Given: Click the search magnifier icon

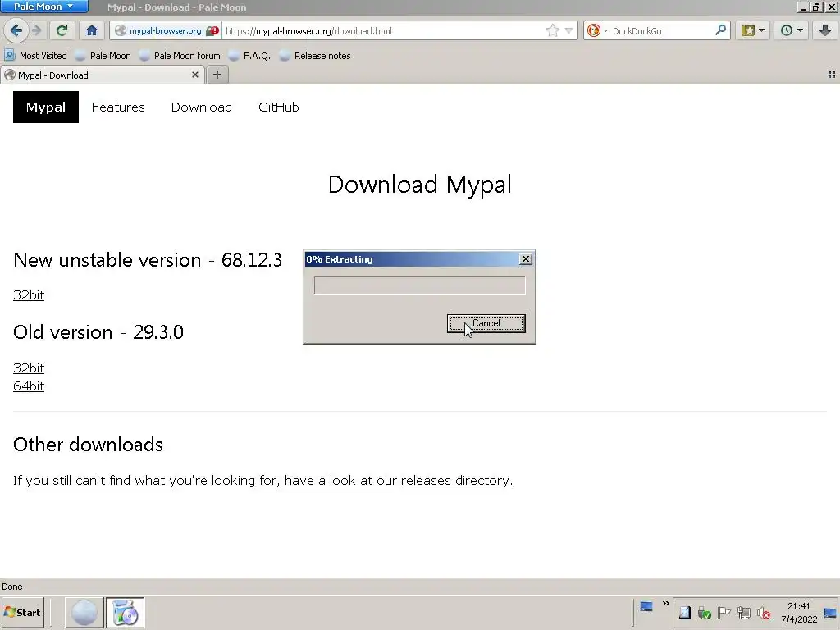Looking at the screenshot, I should point(720,30).
